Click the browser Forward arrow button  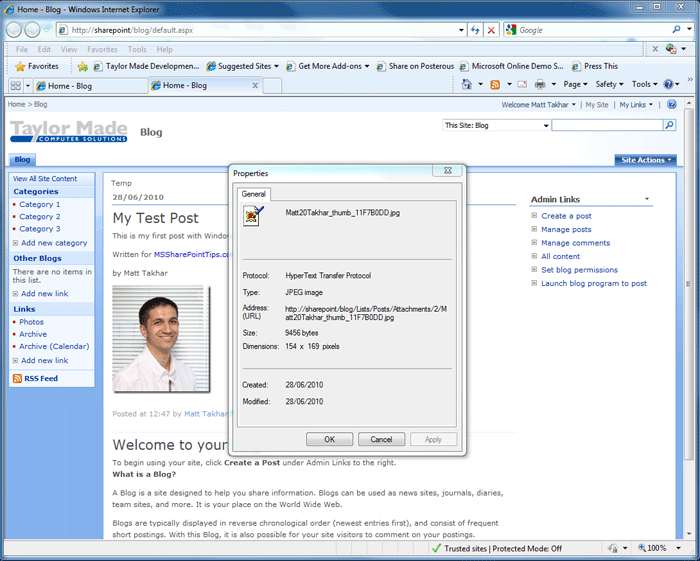32,30
